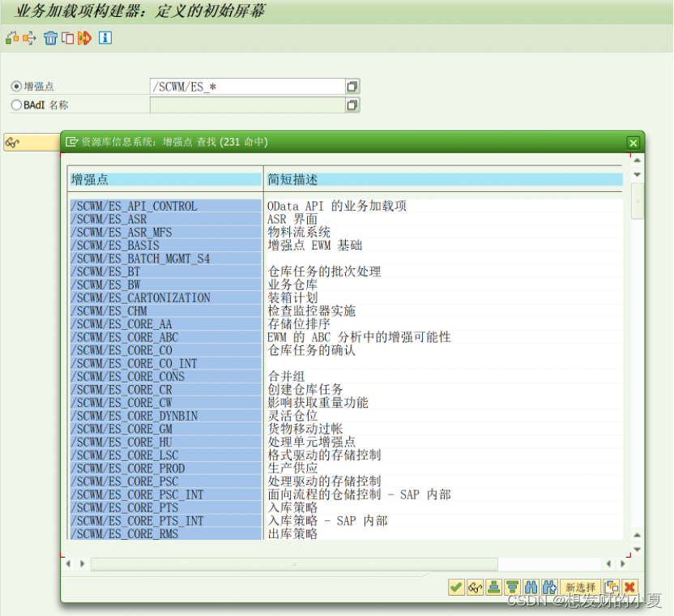Click the binoculars find-next icon
The image size is (674, 616).
coord(549,587)
